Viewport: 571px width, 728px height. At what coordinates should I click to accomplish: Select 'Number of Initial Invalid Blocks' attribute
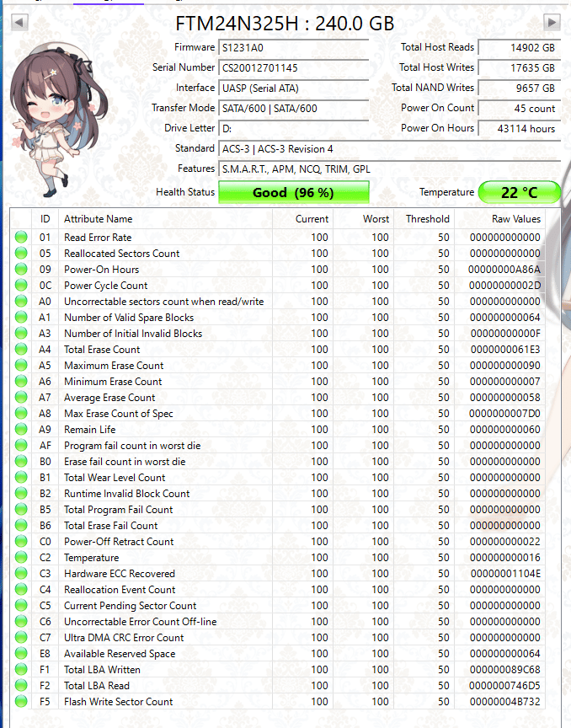133,334
